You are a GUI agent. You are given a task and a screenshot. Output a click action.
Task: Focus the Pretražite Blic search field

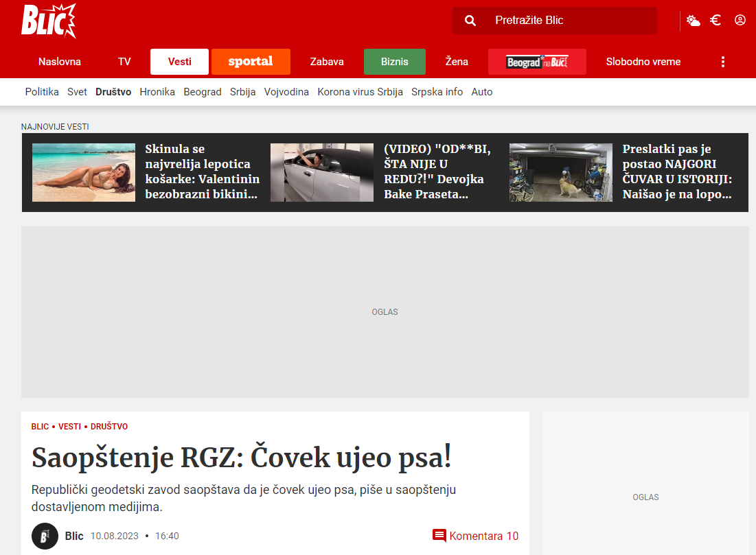[554, 20]
